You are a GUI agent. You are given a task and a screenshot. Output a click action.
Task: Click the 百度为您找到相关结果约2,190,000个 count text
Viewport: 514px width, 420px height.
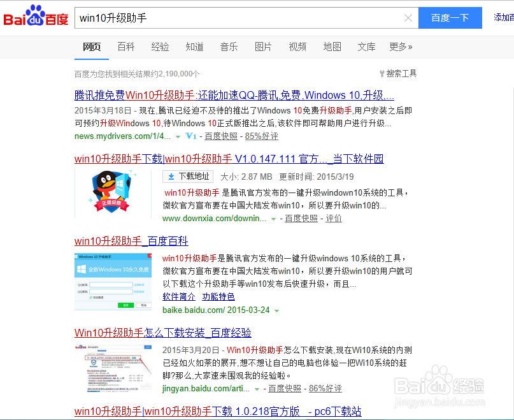click(x=137, y=74)
